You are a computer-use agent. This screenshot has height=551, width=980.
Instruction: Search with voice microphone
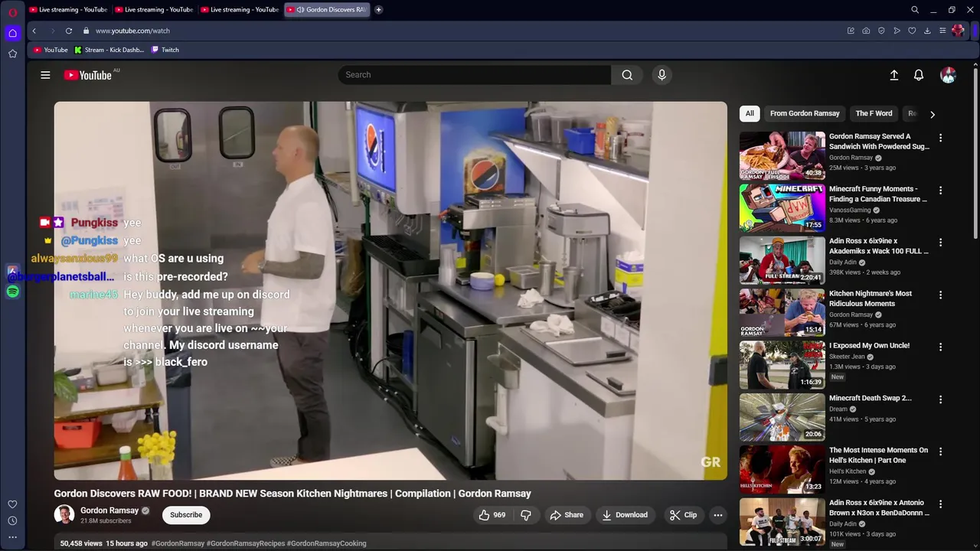point(662,75)
